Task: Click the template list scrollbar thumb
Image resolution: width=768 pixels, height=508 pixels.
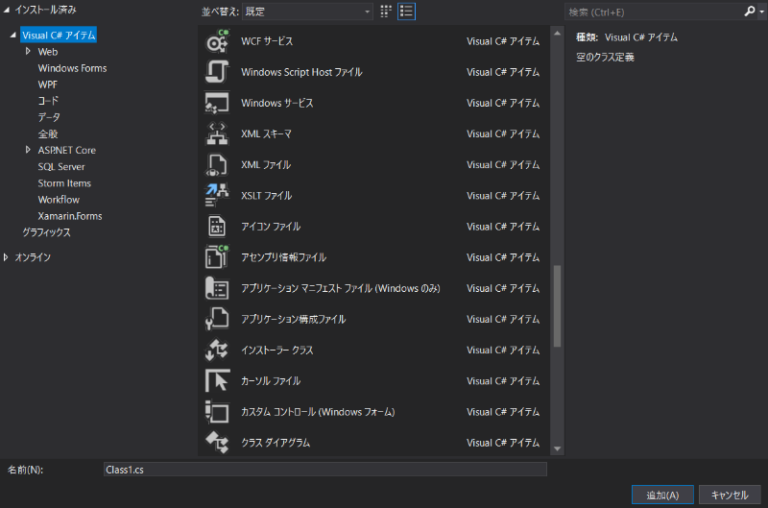Action: pyautogui.click(x=557, y=306)
